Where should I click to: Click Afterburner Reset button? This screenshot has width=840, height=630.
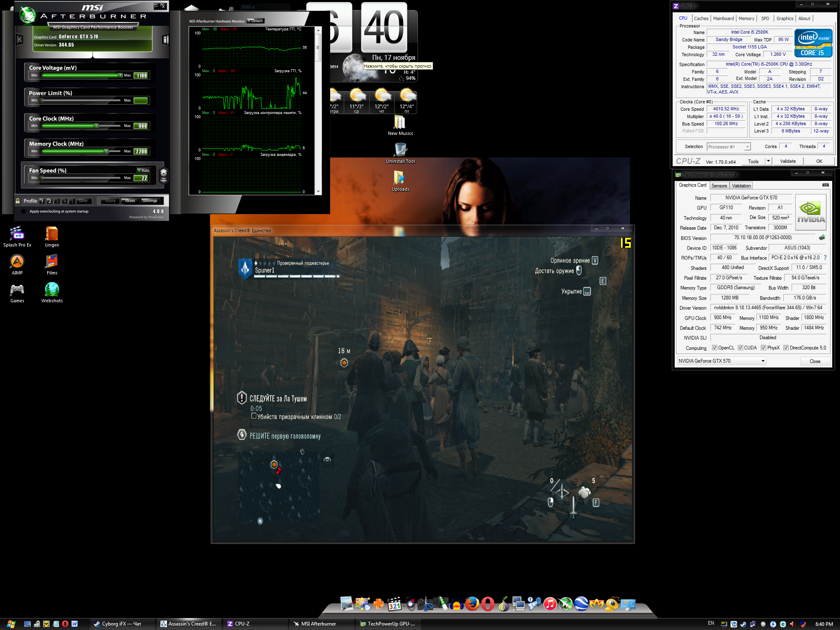130,201
